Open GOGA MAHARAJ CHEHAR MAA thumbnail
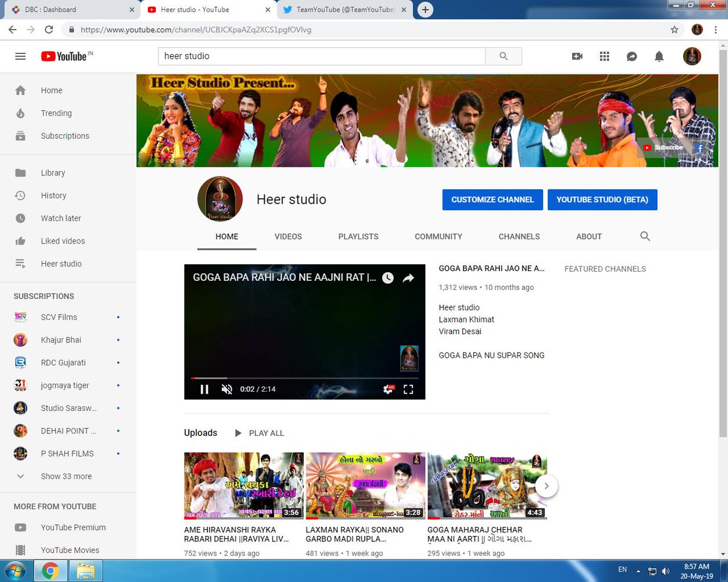This screenshot has height=582, width=728. tap(487, 486)
